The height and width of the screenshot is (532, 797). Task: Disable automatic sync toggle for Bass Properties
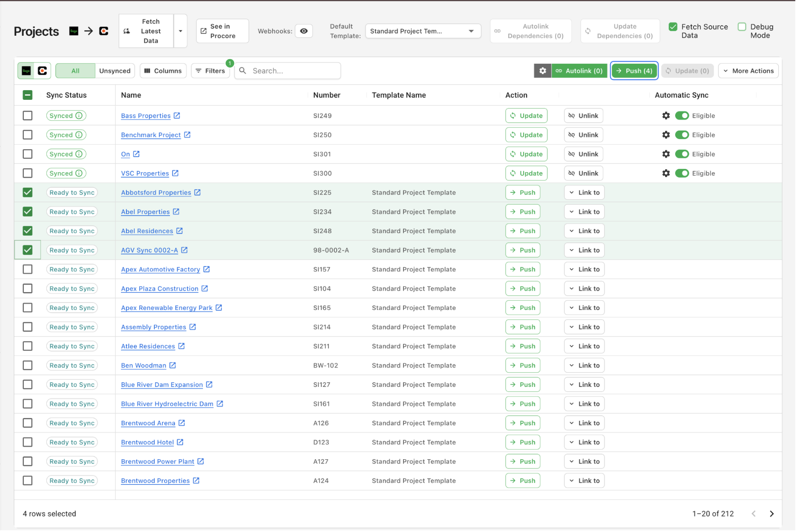[x=682, y=116]
